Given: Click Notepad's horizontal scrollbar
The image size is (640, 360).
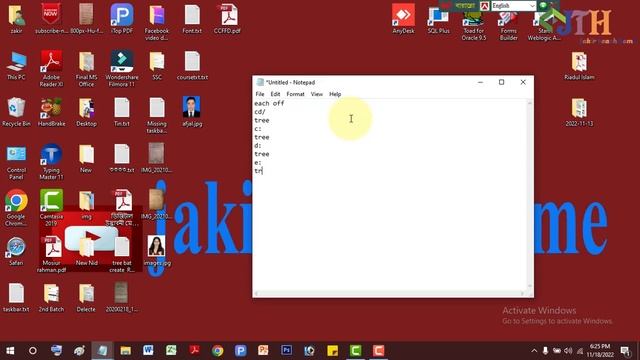Looking at the screenshot, I should [x=389, y=293].
